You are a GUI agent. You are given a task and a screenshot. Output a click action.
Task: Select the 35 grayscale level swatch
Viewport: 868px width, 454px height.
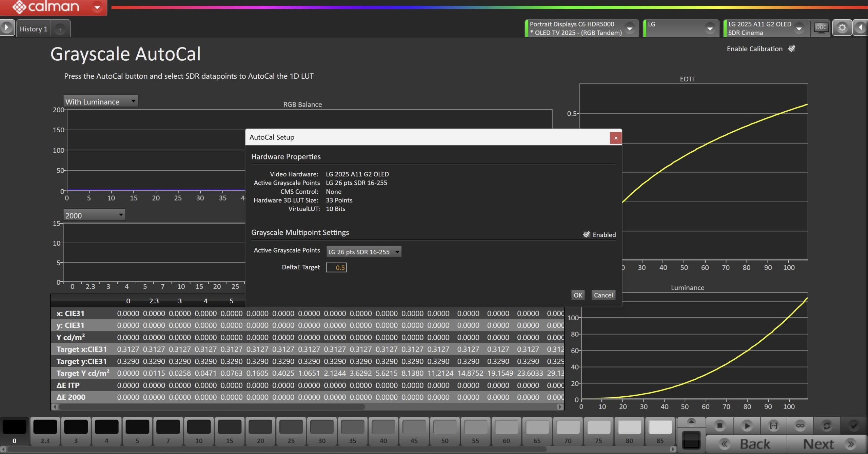[353, 431]
